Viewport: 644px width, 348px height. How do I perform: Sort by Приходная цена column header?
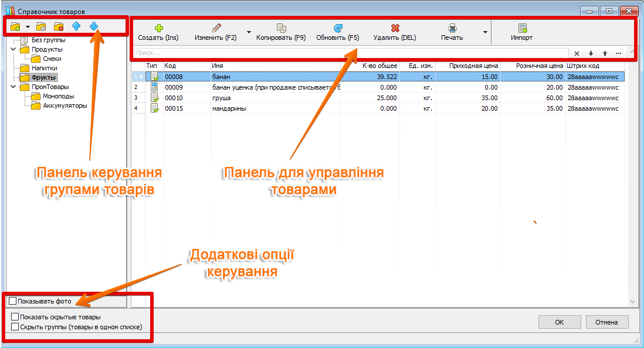[468, 66]
